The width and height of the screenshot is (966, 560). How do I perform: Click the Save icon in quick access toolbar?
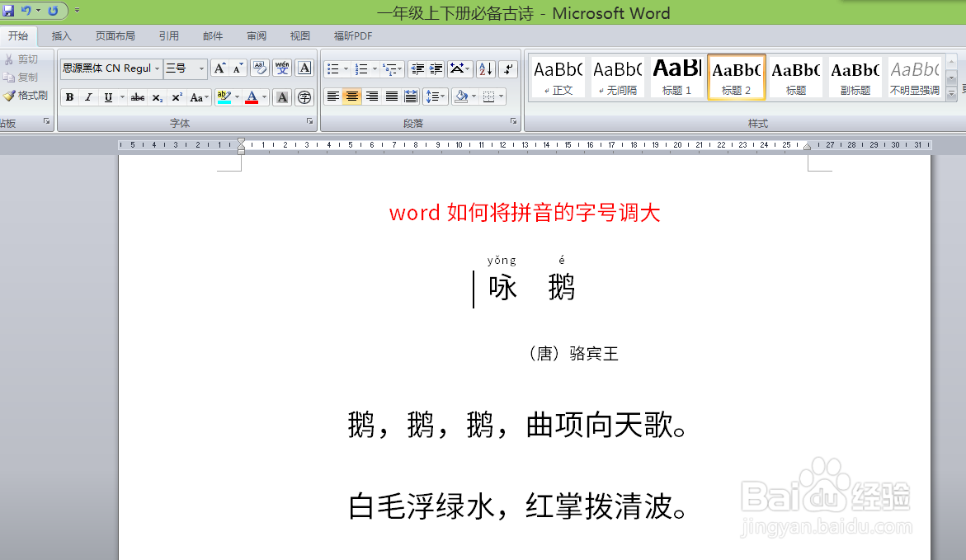tap(8, 11)
